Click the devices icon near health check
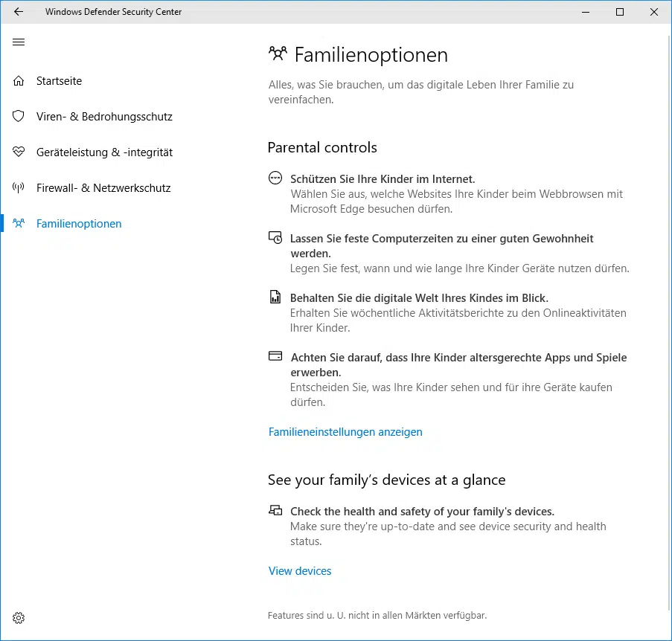This screenshot has width=672, height=641. 275,511
